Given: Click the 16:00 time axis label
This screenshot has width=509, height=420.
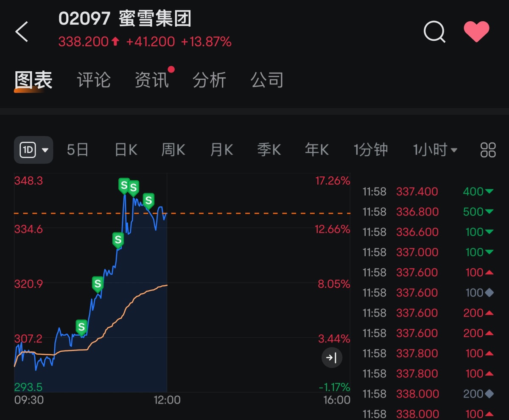Looking at the screenshot, I should 336,400.
